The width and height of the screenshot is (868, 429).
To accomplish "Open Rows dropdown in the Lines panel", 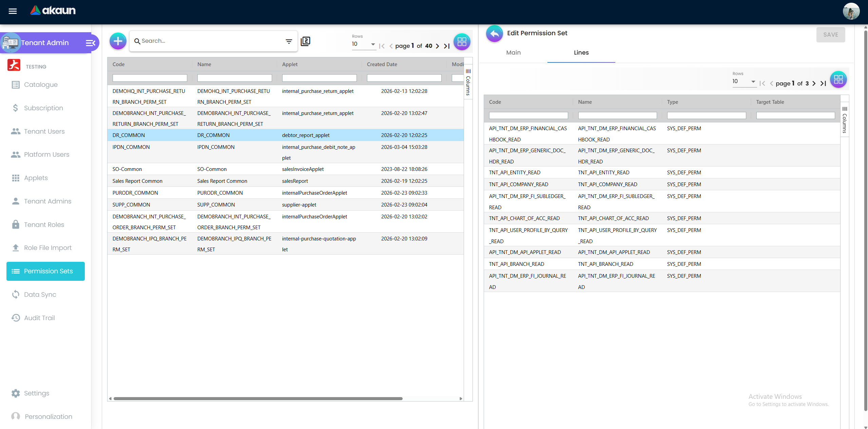I will [x=744, y=81].
